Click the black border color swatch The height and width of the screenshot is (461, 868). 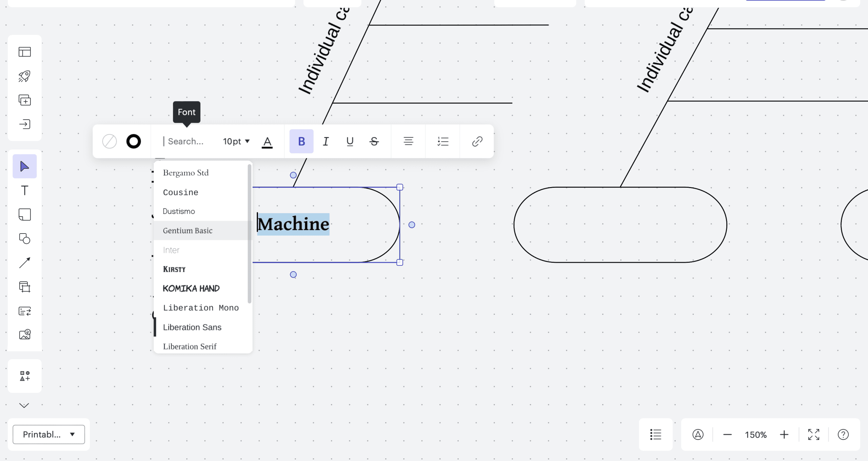134,141
